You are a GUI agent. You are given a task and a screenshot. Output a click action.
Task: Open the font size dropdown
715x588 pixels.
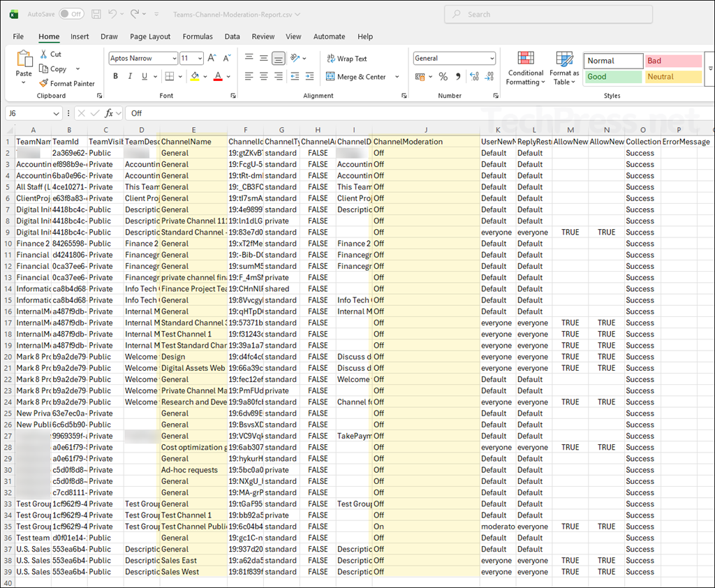(x=200, y=59)
